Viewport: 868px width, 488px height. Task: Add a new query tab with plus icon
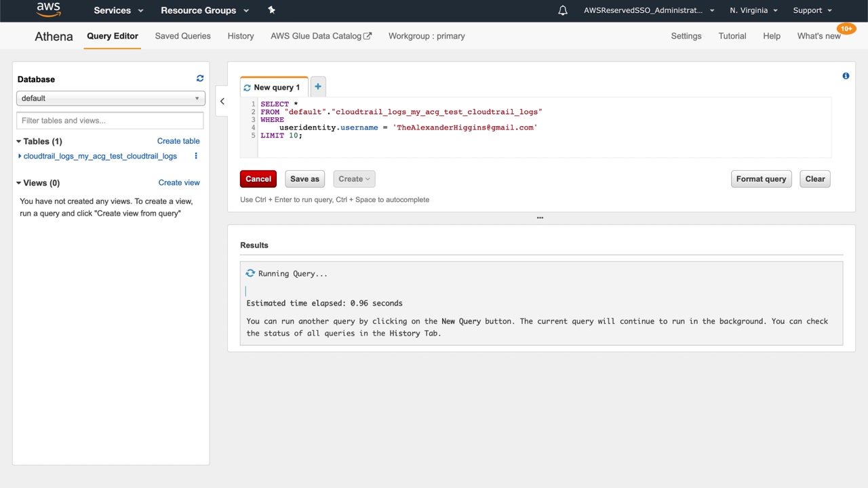point(317,87)
